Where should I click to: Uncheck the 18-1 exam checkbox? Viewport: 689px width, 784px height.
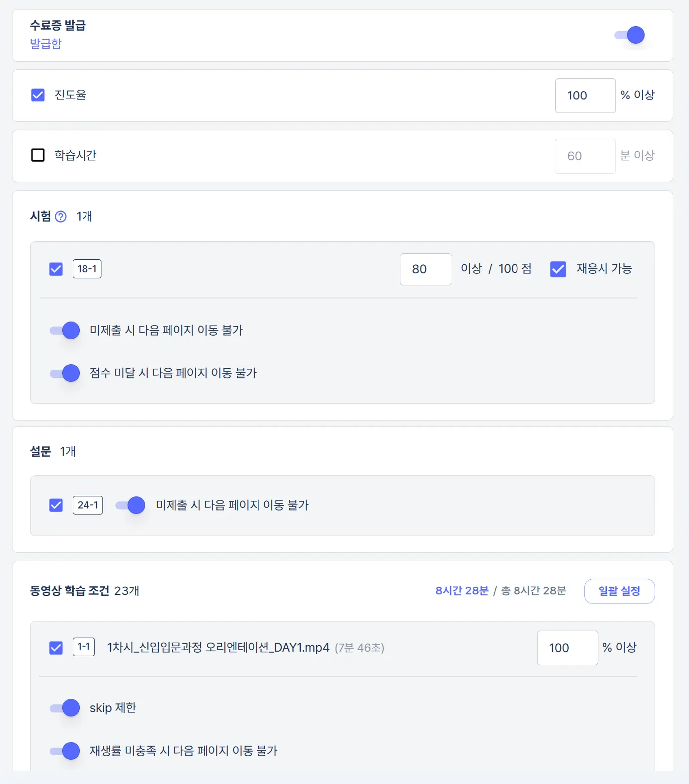56,269
